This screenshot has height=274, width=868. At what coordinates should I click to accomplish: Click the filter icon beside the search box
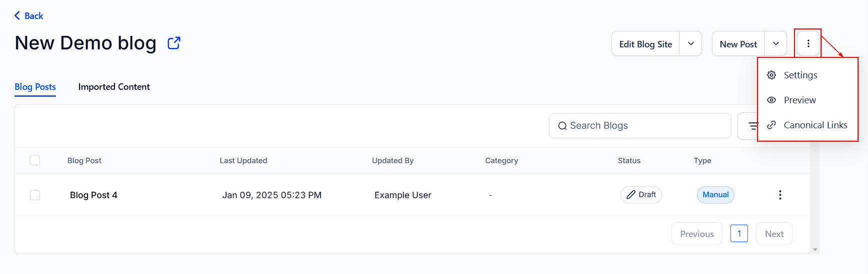753,126
